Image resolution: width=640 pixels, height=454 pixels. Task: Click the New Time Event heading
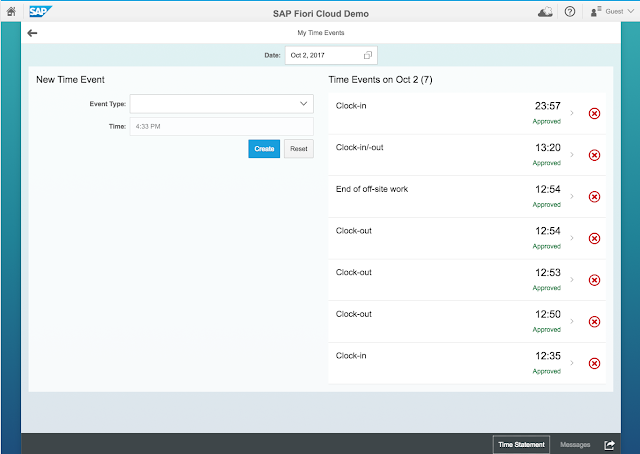pyautogui.click(x=70, y=80)
